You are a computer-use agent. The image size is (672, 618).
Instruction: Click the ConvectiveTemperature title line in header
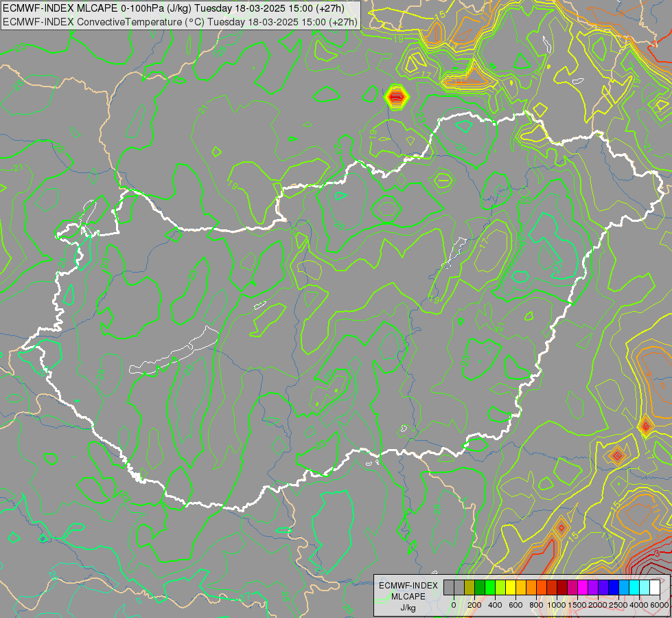pyautogui.click(x=180, y=22)
